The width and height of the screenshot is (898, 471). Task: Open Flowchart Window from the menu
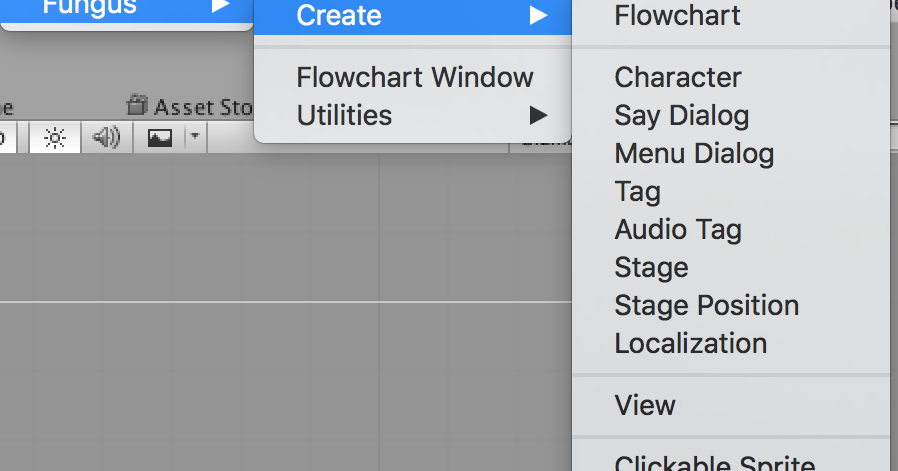tap(414, 77)
